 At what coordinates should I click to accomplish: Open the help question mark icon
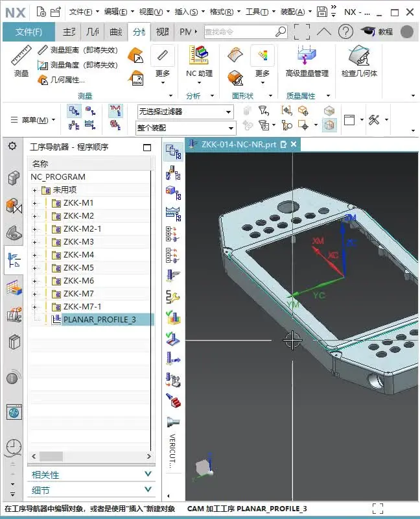[x=345, y=31]
